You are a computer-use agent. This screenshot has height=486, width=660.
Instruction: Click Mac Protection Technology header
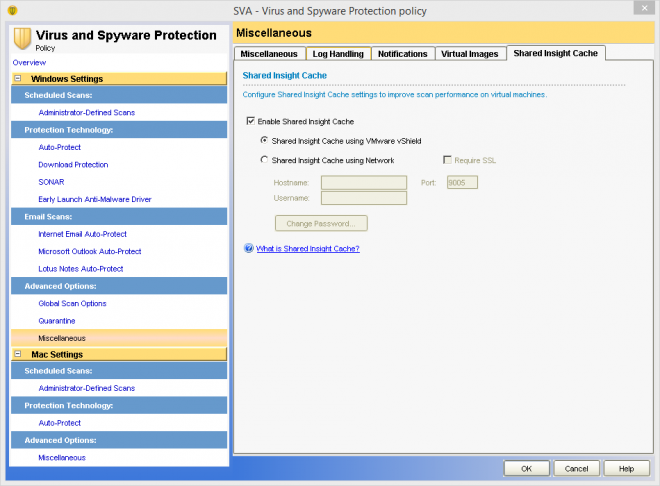coord(119,406)
